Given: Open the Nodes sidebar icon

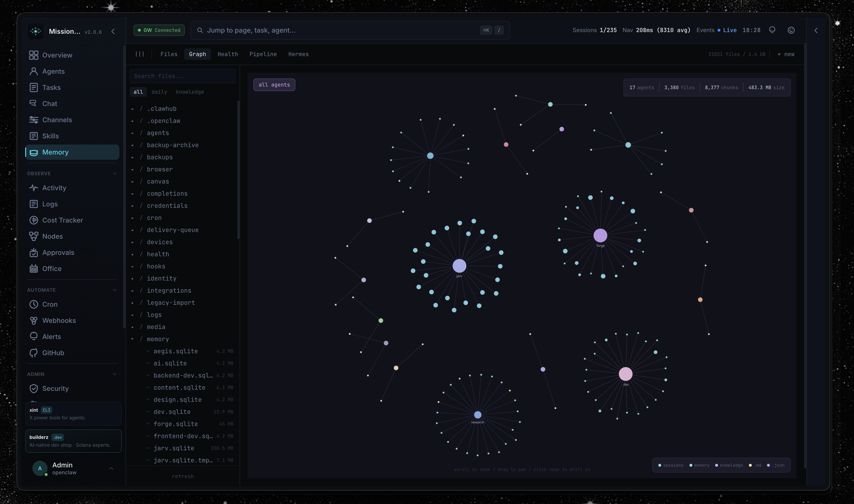Looking at the screenshot, I should pos(34,236).
